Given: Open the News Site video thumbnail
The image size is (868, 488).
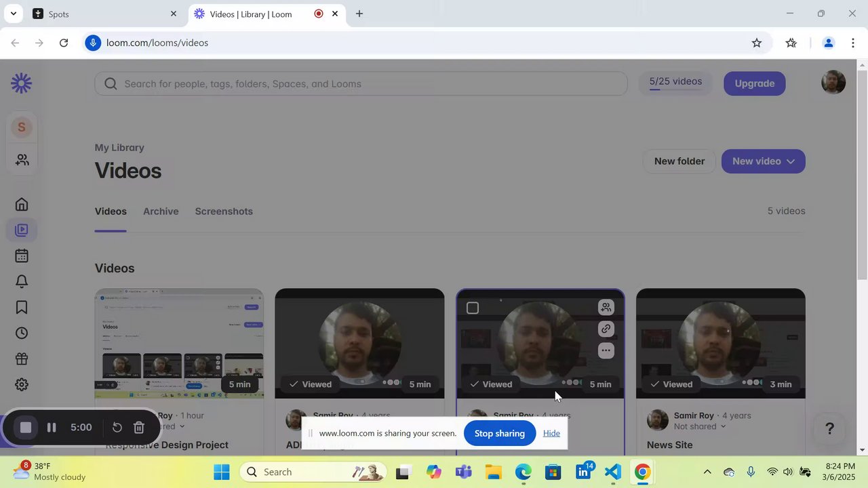Looking at the screenshot, I should click(721, 344).
